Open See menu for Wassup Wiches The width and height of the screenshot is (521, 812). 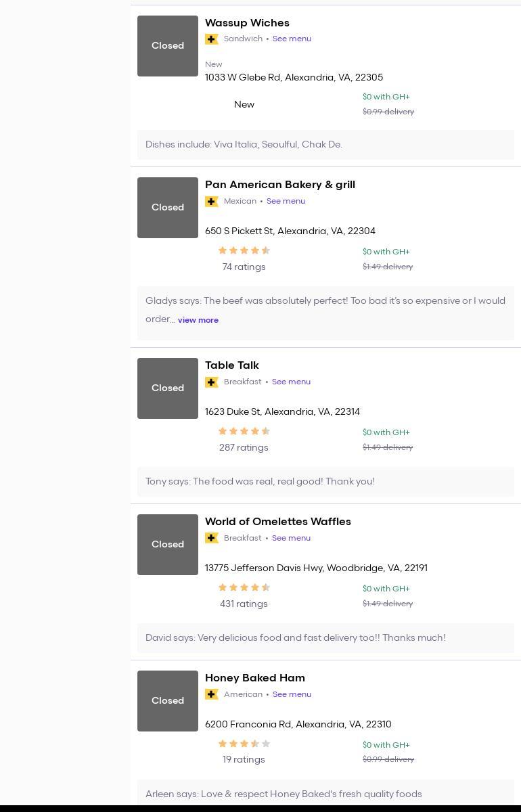292,39
